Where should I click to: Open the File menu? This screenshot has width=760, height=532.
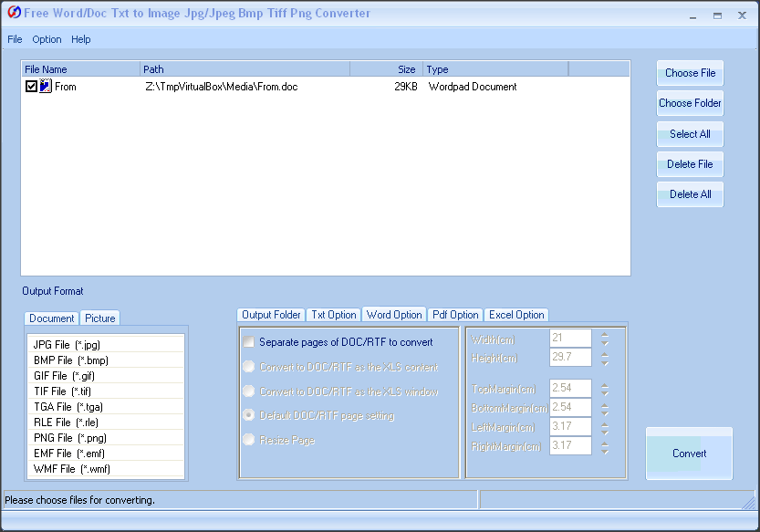point(15,39)
